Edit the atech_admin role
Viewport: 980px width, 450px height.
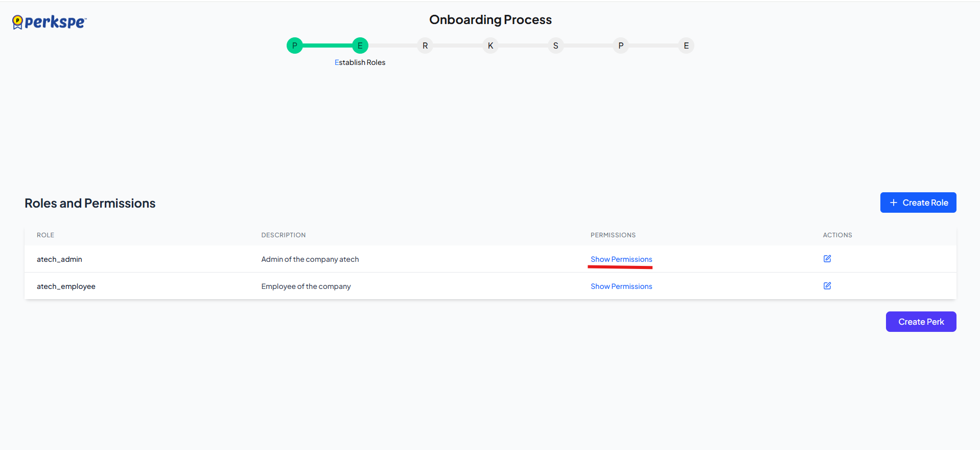(827, 259)
